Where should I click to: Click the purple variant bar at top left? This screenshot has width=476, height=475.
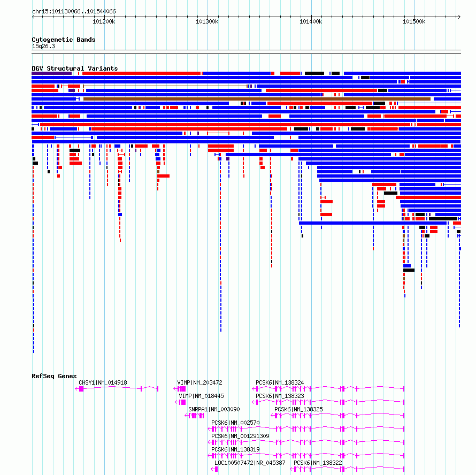[51, 73]
